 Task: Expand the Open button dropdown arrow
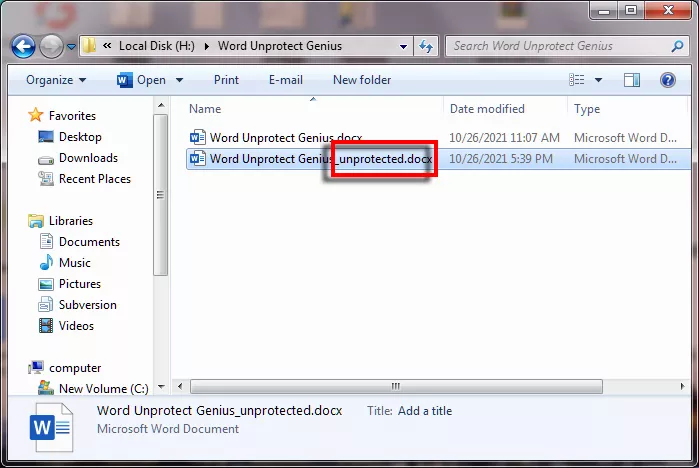point(179,80)
